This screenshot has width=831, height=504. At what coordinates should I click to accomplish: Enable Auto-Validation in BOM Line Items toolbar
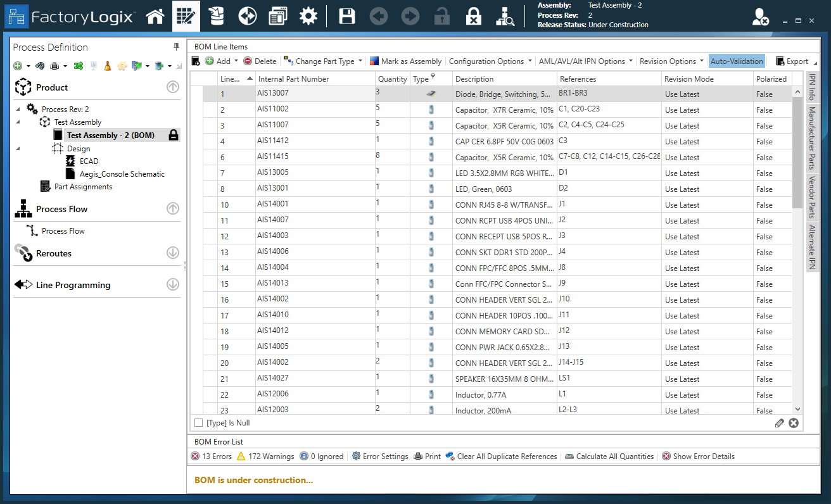pyautogui.click(x=737, y=61)
